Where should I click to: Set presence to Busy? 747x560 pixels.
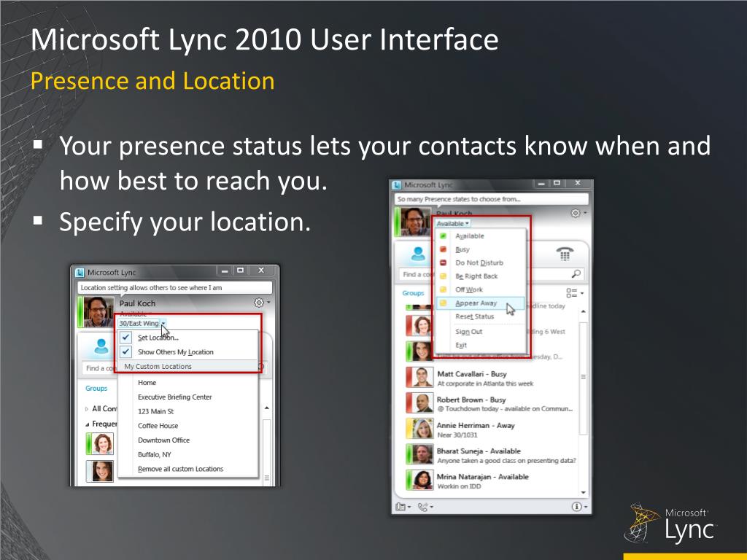click(x=480, y=249)
